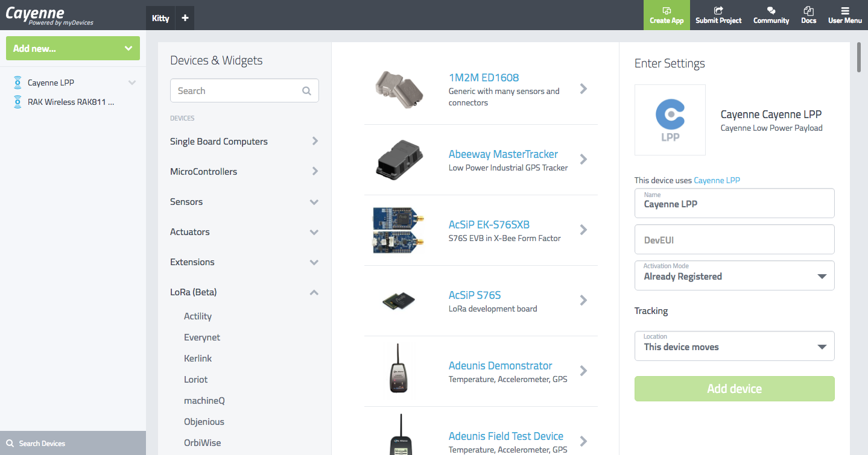Expand the Extensions category

point(244,262)
